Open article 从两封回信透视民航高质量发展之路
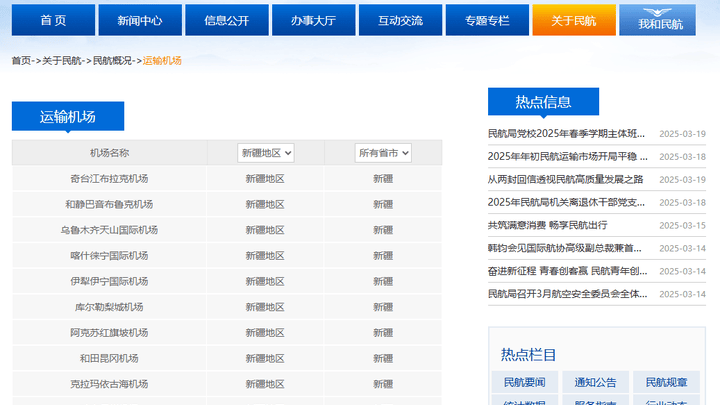 [565, 180]
